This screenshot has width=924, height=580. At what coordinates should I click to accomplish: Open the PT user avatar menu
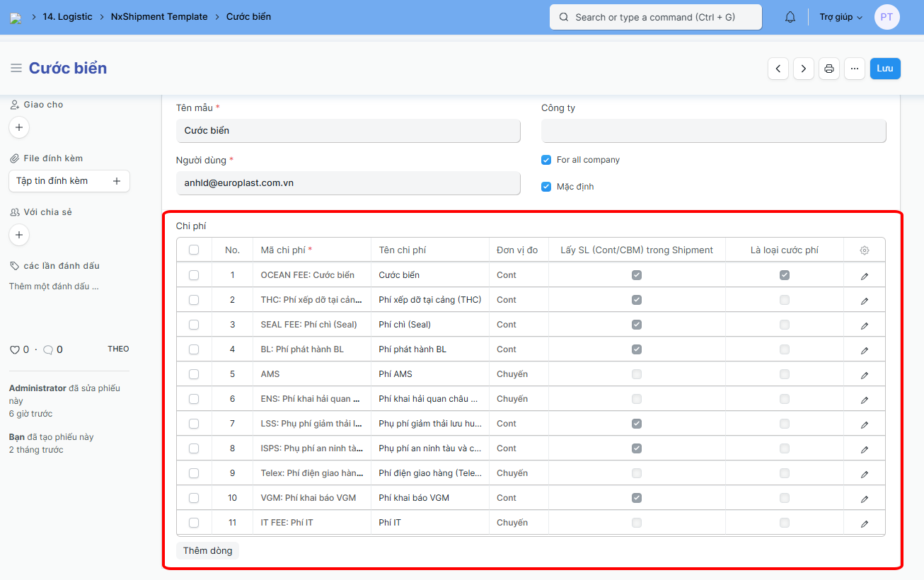point(887,17)
